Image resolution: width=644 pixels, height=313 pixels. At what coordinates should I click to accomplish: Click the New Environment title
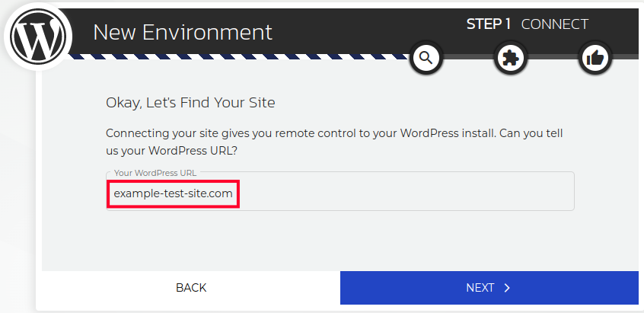182,32
